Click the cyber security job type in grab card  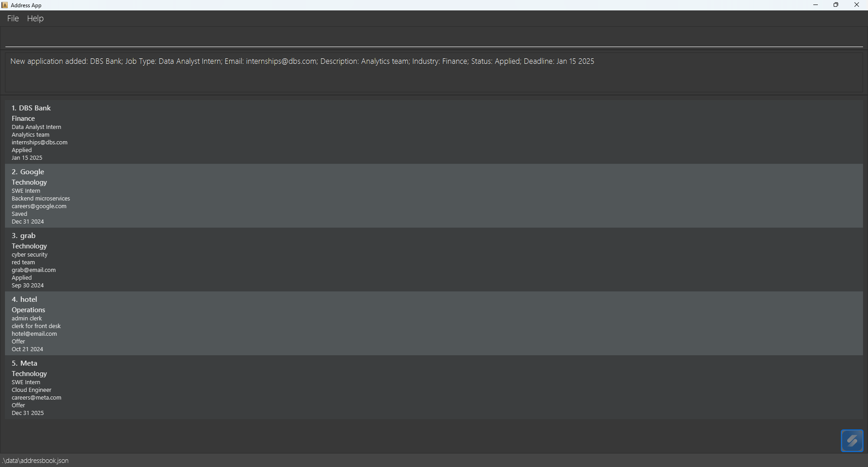[29, 255]
